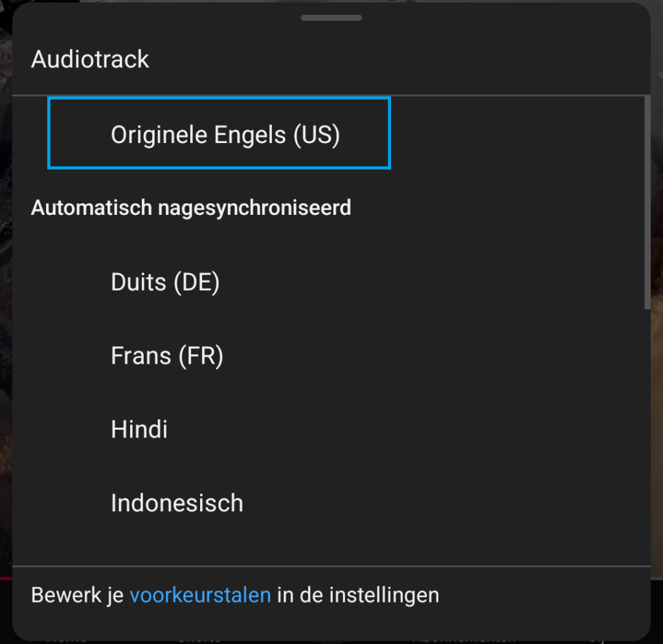Screen dimensions: 663x644
Task: Choose the Duits (DE) dubbed track
Action: point(165,282)
